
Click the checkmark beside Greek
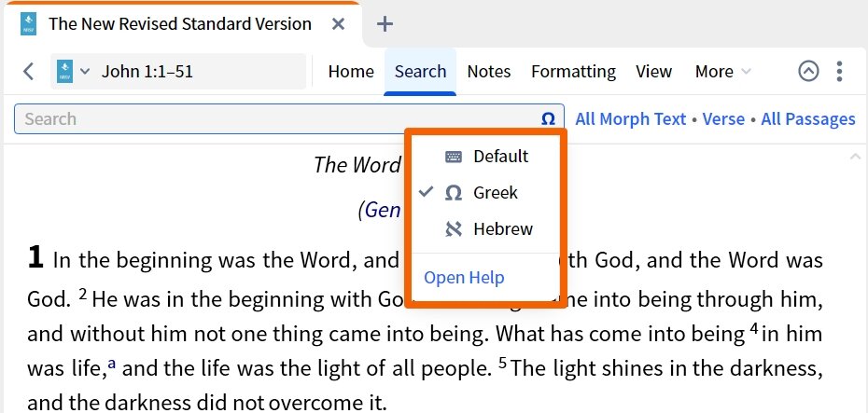coord(426,192)
